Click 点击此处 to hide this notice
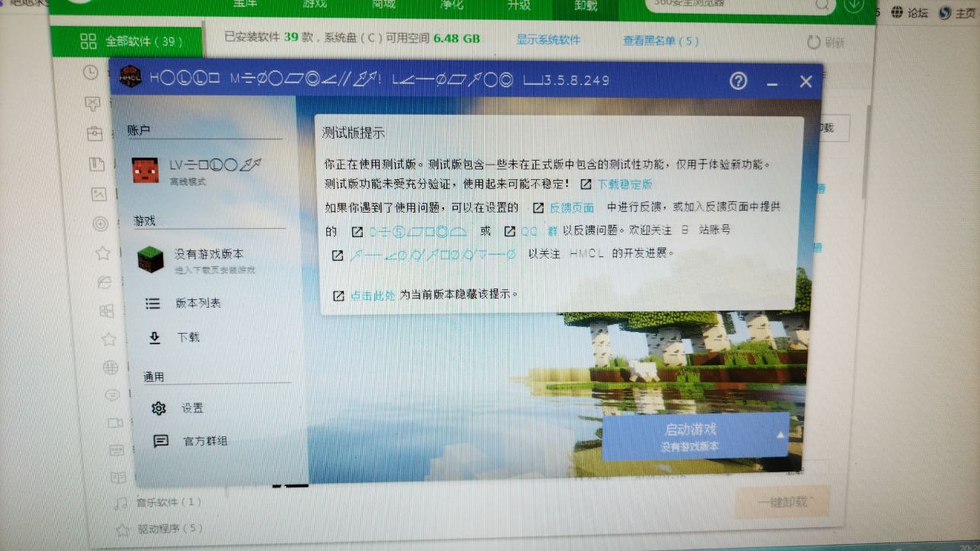The height and width of the screenshot is (551, 980). (x=373, y=295)
